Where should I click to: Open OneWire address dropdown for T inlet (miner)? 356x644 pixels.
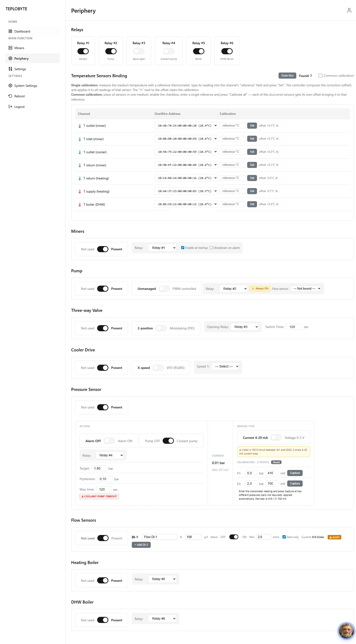pyautogui.click(x=186, y=139)
